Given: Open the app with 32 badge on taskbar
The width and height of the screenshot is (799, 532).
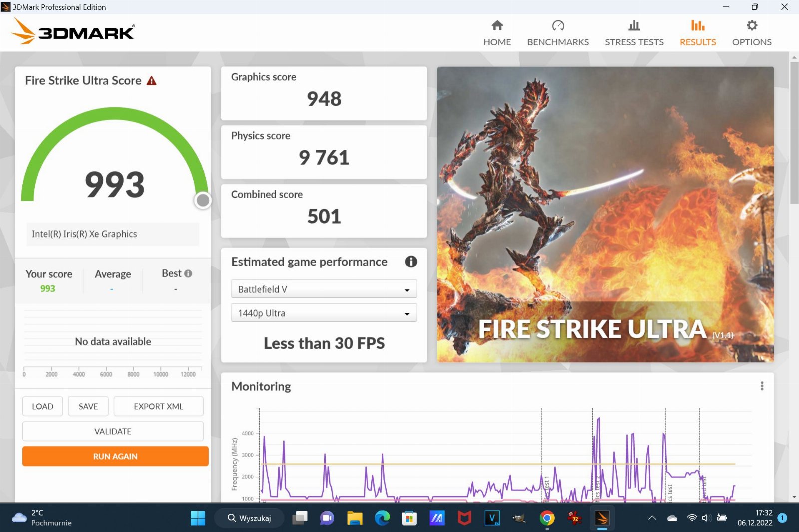Looking at the screenshot, I should [574, 518].
